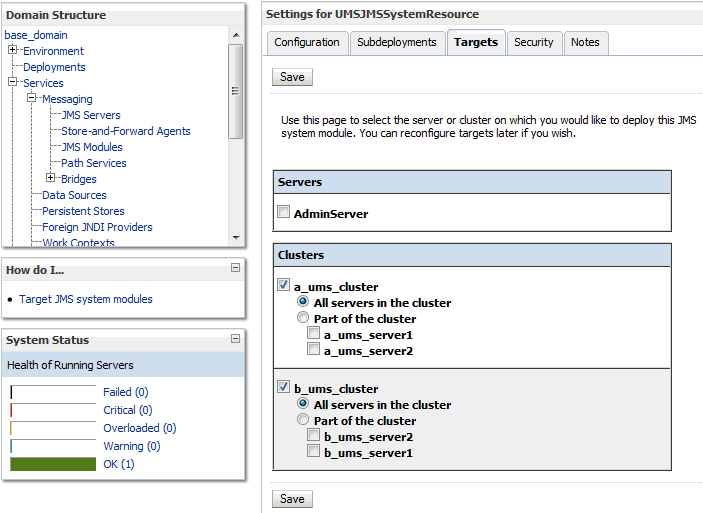Open Foreign JNDI Providers tree item

coord(97,227)
